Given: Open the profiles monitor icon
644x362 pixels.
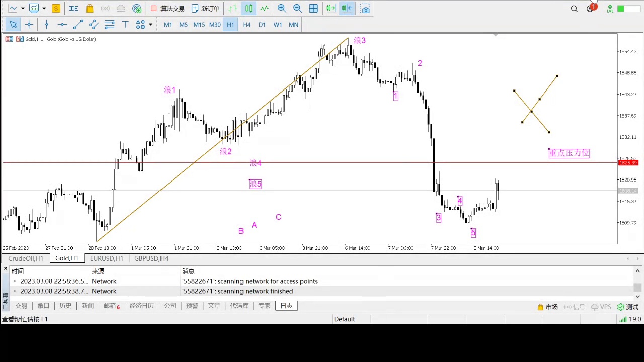Looking at the screenshot, I should click(x=34, y=8).
